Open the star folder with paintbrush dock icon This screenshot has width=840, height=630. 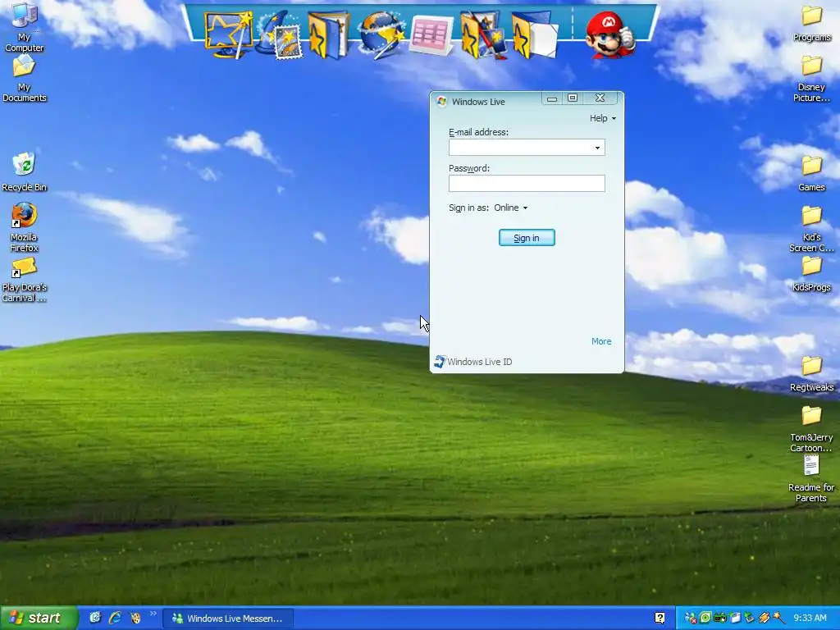(482, 35)
